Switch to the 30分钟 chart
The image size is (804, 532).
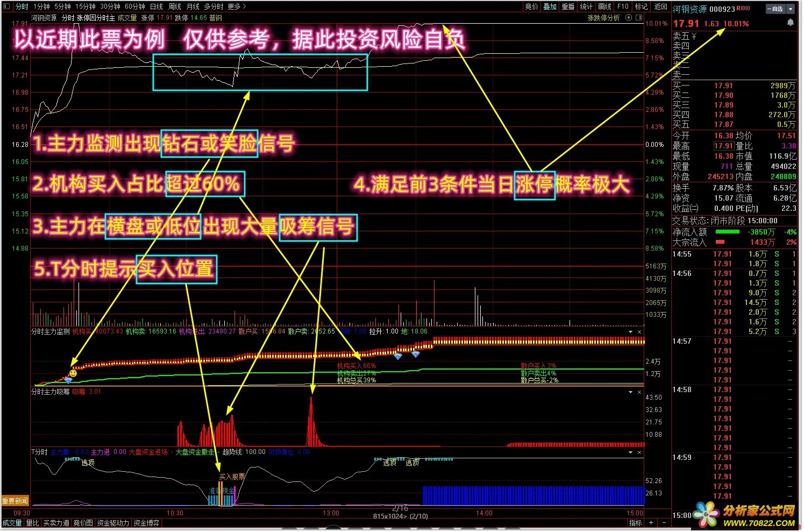110,6
